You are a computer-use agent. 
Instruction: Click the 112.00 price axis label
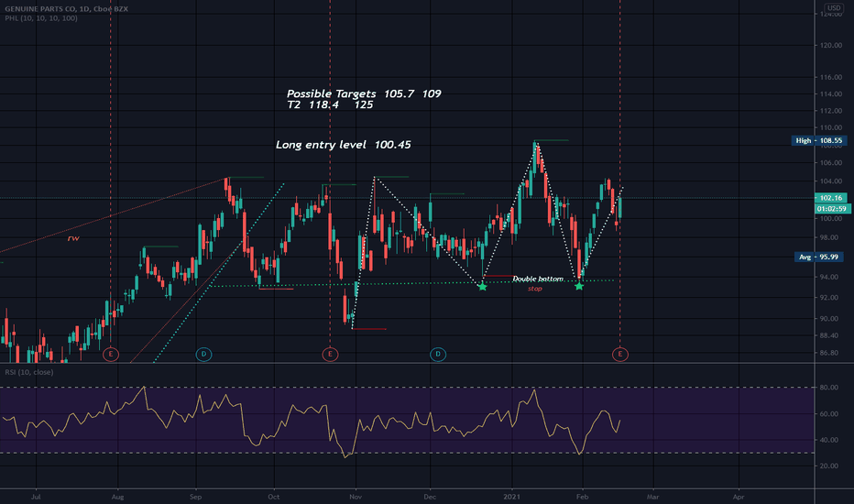pyautogui.click(x=830, y=111)
